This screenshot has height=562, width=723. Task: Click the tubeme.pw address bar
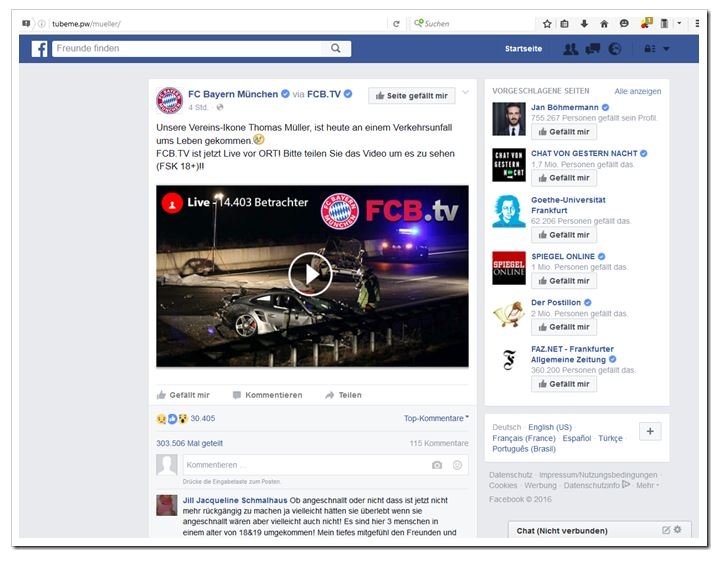click(217, 24)
